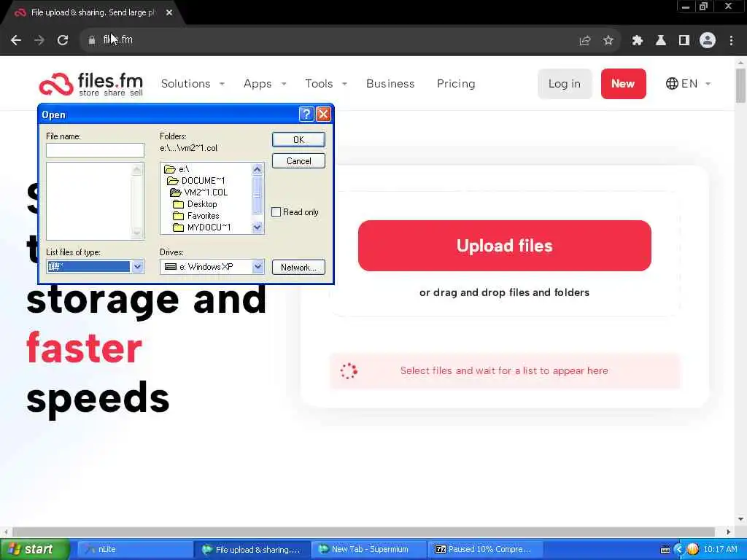The width and height of the screenshot is (747, 560).
Task: Share this page via the share icon
Action: [584, 41]
